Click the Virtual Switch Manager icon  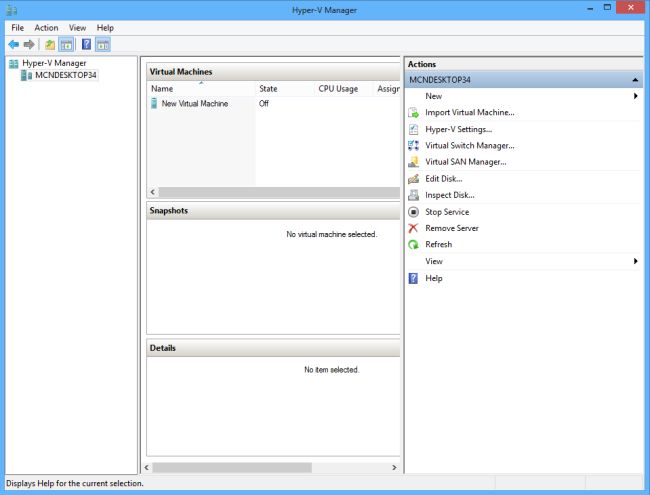(413, 146)
